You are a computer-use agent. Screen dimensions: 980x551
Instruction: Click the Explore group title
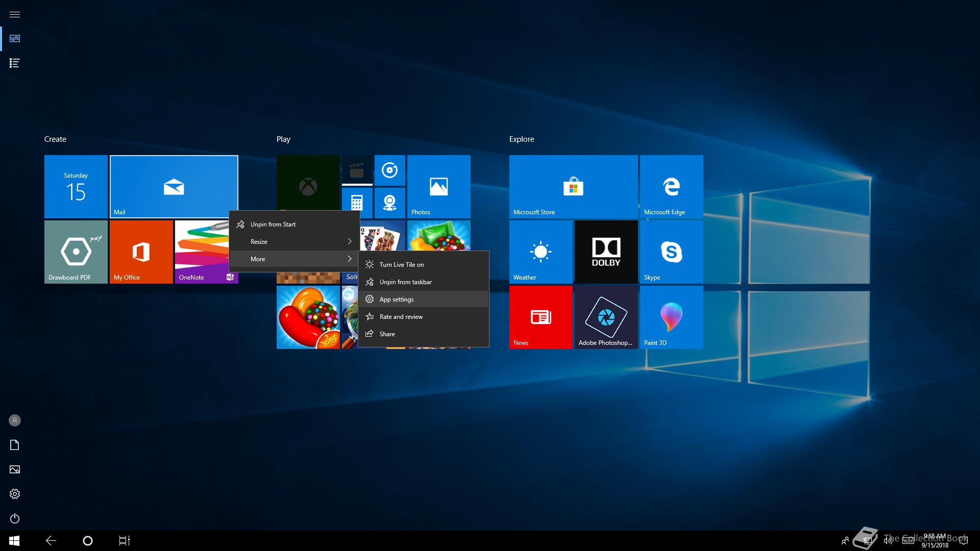pyautogui.click(x=522, y=139)
